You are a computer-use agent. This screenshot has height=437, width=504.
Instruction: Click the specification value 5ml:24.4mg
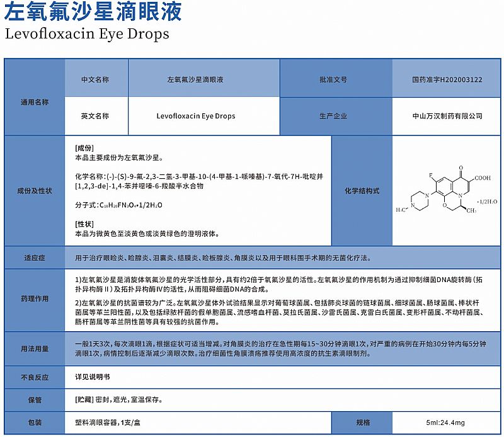tap(445, 423)
